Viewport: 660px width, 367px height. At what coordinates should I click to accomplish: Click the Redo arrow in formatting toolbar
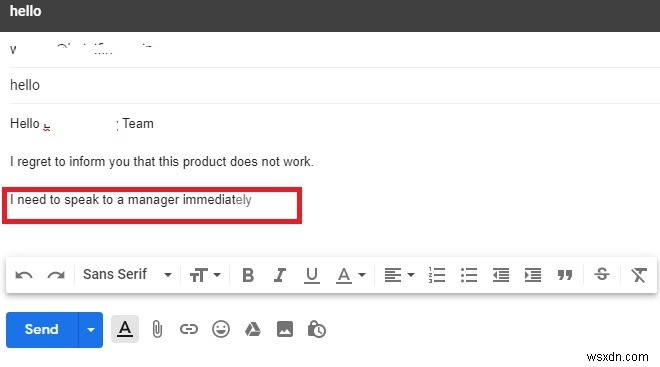(x=56, y=275)
